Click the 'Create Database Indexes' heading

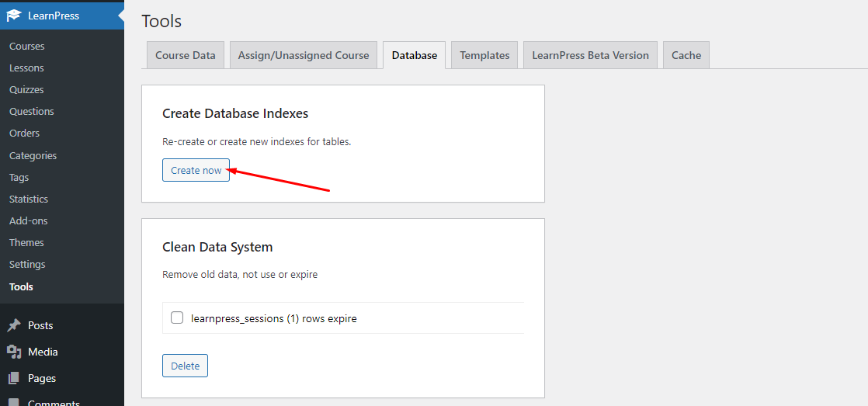point(235,113)
